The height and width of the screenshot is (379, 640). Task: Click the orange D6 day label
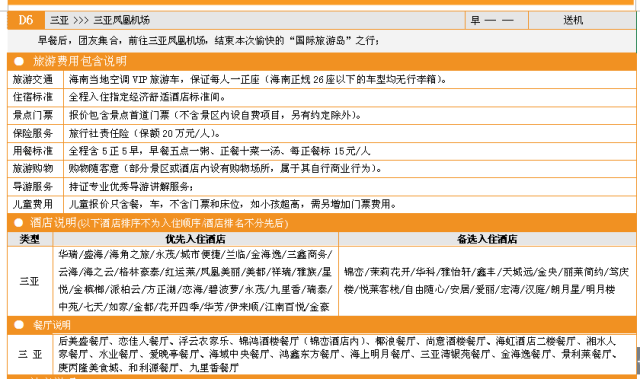[26, 20]
